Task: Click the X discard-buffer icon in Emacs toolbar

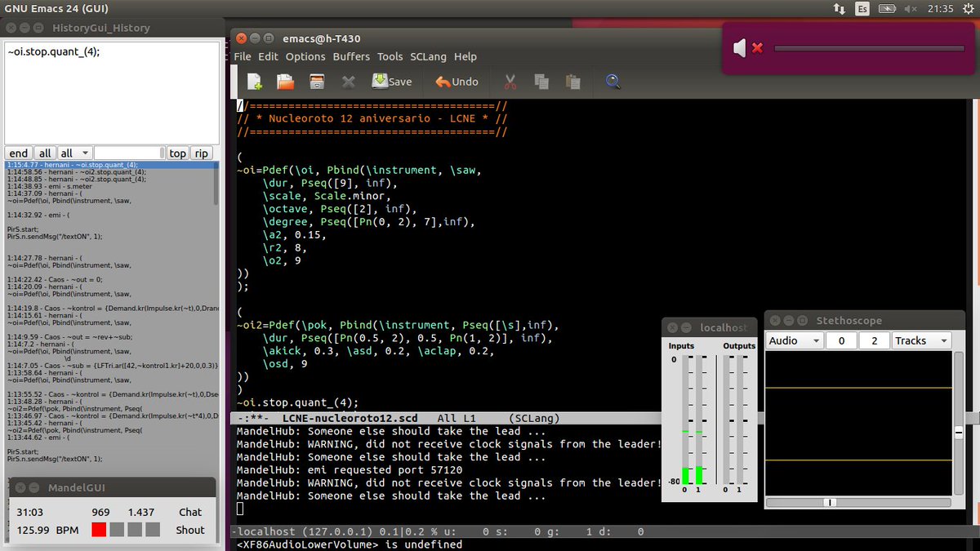Action: coord(348,81)
